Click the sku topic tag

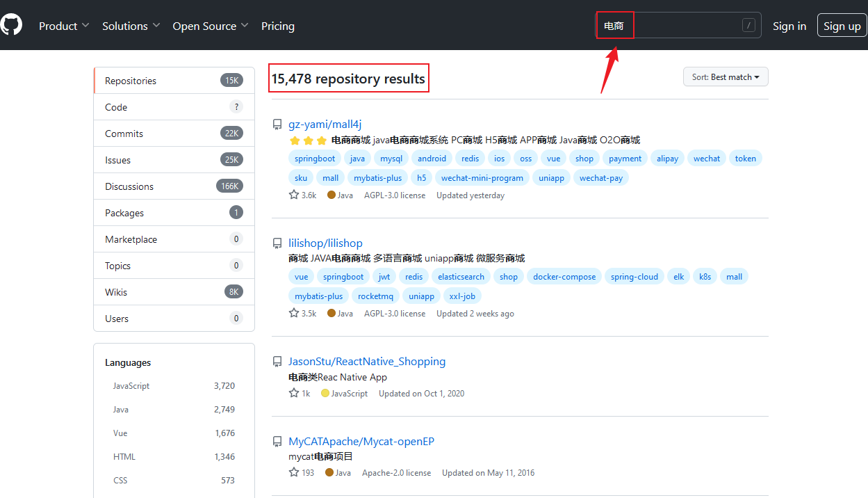click(301, 178)
